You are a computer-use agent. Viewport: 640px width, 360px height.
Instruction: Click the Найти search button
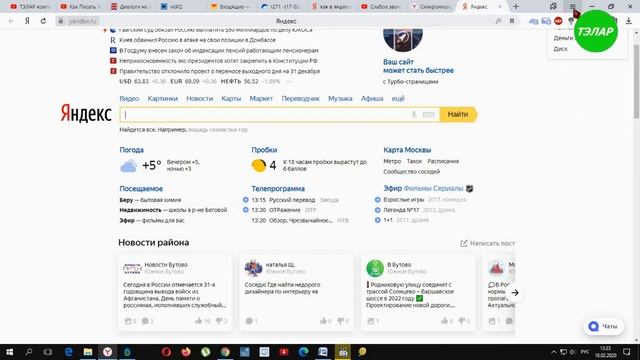coord(458,115)
